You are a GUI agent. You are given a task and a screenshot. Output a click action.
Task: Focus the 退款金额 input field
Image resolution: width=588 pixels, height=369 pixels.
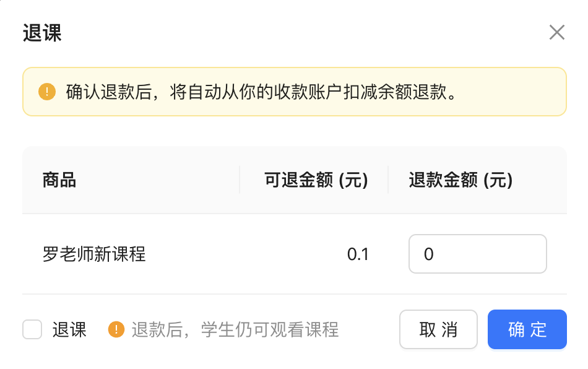(477, 254)
